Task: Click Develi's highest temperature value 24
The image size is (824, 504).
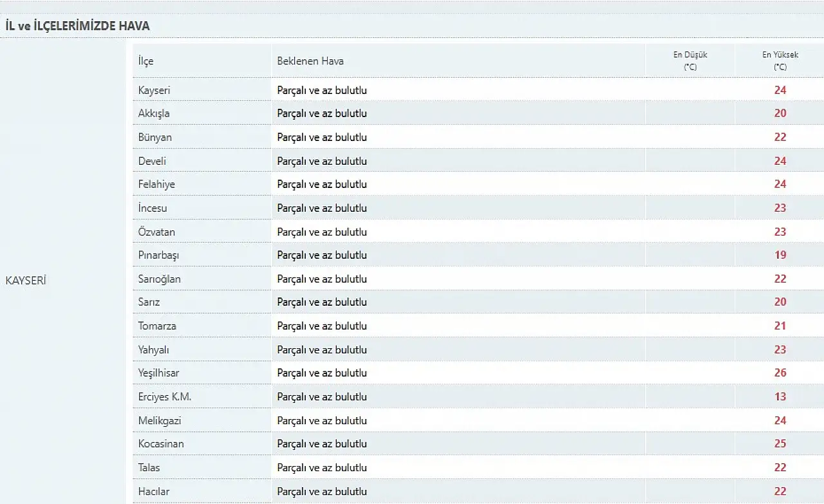Action: (780, 161)
